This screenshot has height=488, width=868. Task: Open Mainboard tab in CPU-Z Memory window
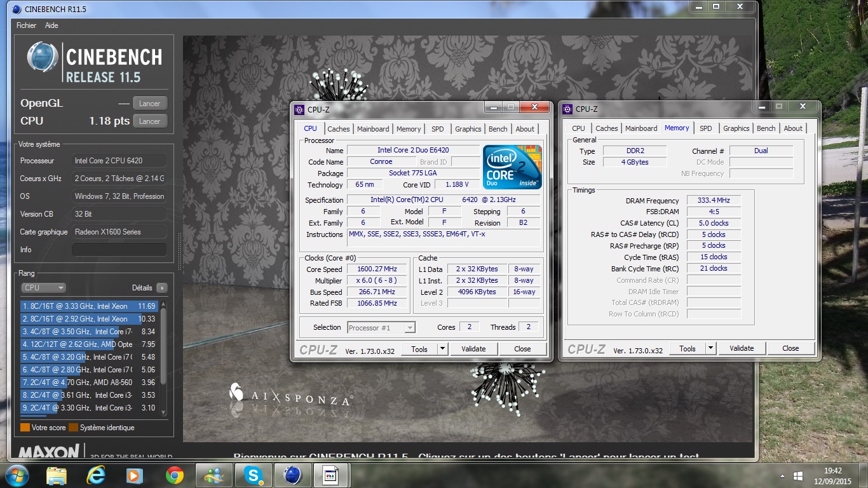point(641,128)
